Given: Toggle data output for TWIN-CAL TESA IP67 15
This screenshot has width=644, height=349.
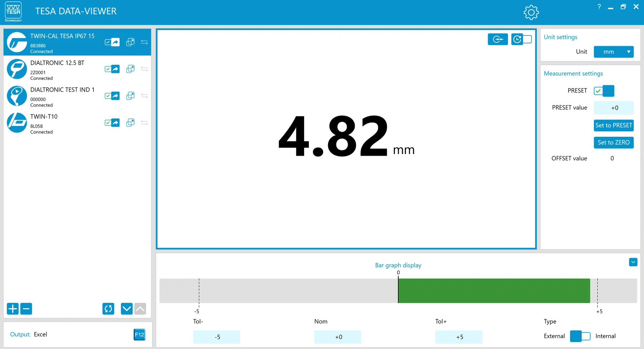Looking at the screenshot, I should click(x=112, y=42).
